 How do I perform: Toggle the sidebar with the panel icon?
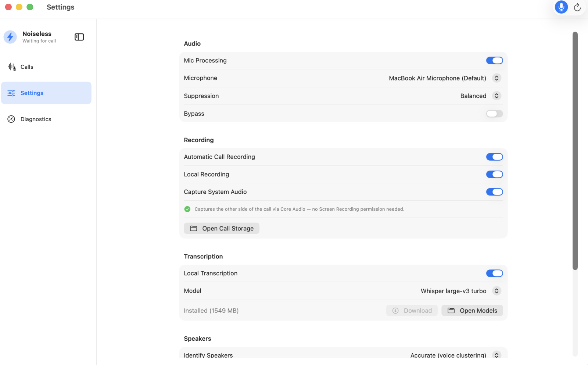coord(79,37)
